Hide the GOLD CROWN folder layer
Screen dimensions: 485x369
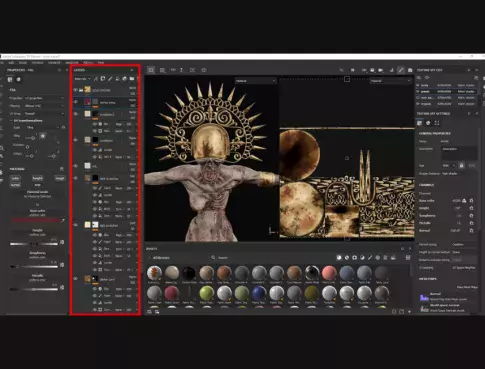[x=76, y=90]
